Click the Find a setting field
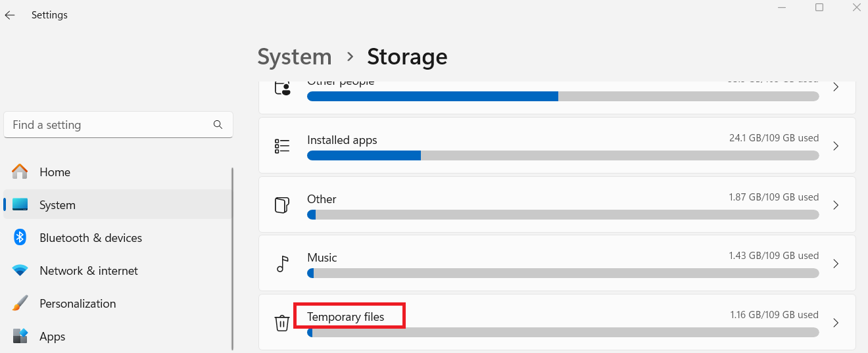Image resolution: width=868 pixels, height=353 pixels. click(108, 125)
